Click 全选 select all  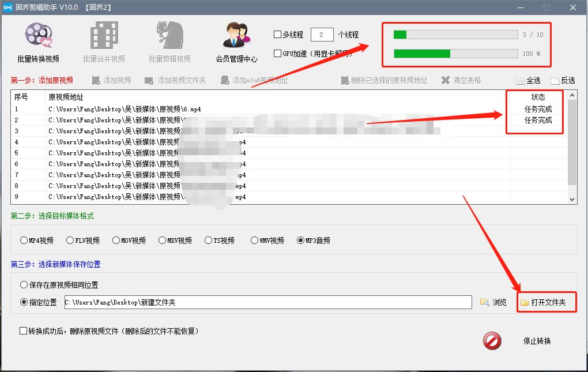(x=528, y=81)
